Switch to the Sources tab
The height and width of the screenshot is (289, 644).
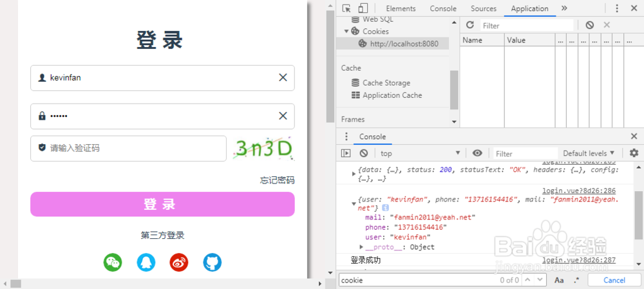point(484,8)
